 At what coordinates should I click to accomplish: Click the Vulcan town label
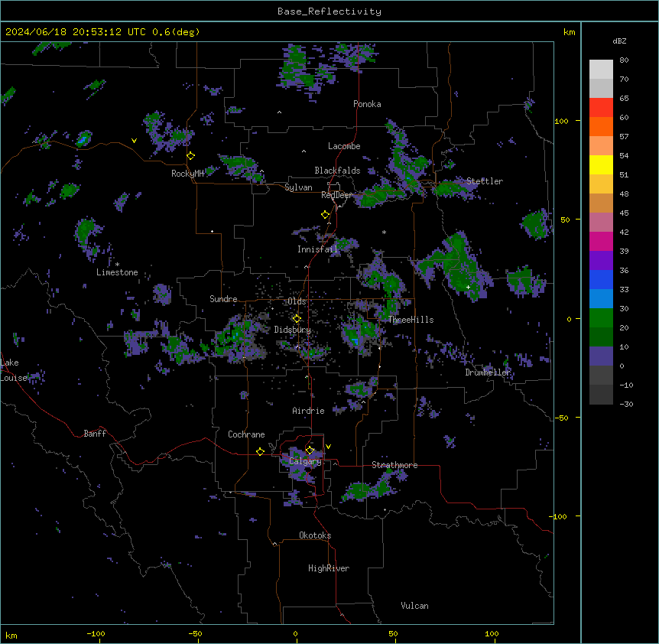(415, 606)
